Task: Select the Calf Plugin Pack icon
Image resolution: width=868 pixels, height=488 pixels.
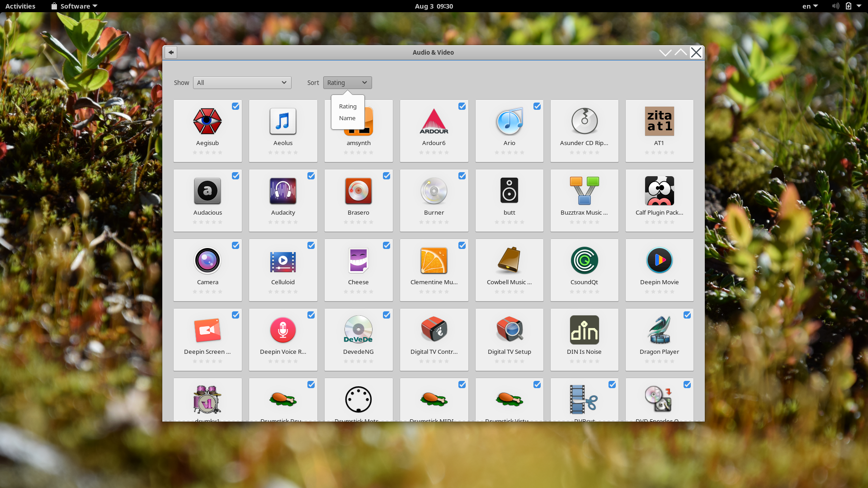Action: pos(660,191)
